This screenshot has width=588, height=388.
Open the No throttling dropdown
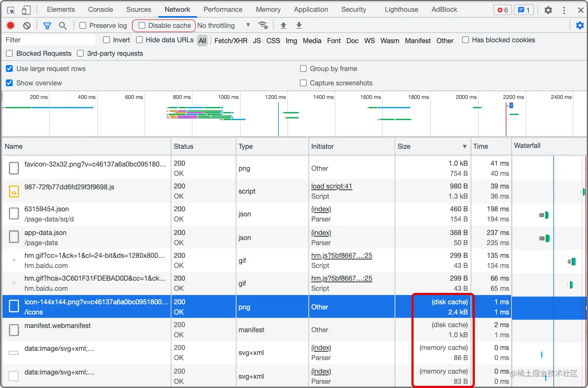(224, 25)
